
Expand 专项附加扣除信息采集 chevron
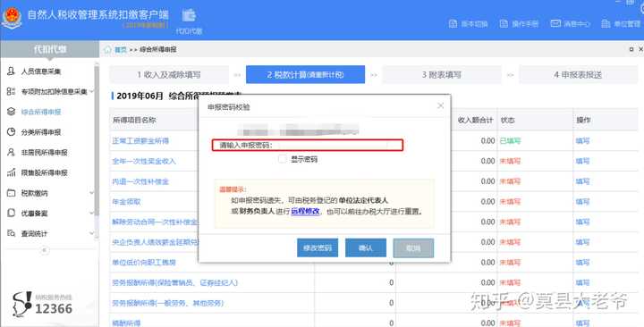pos(91,91)
